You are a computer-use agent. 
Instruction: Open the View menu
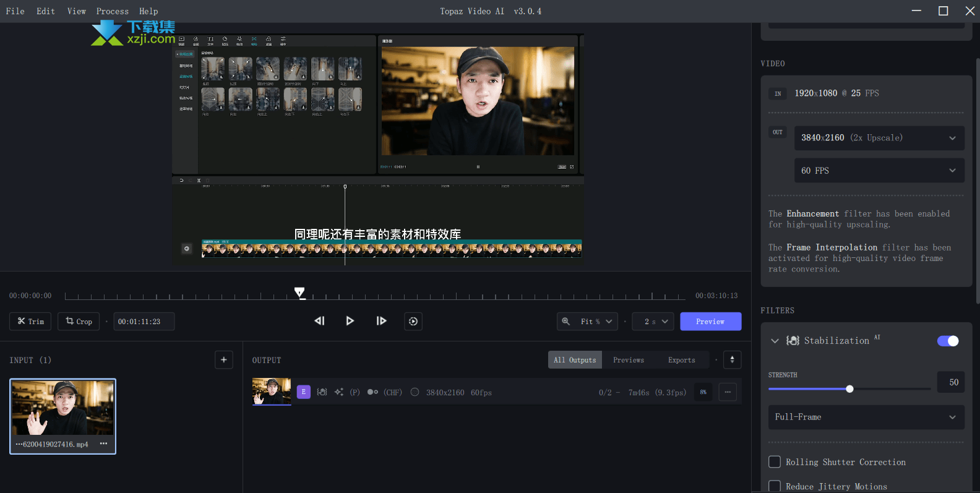coord(77,11)
